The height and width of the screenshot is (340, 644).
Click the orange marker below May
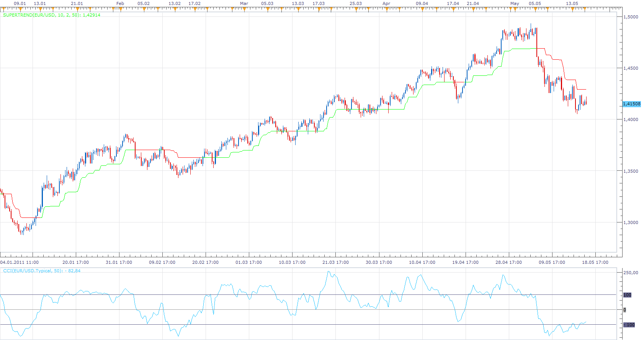[515, 9]
